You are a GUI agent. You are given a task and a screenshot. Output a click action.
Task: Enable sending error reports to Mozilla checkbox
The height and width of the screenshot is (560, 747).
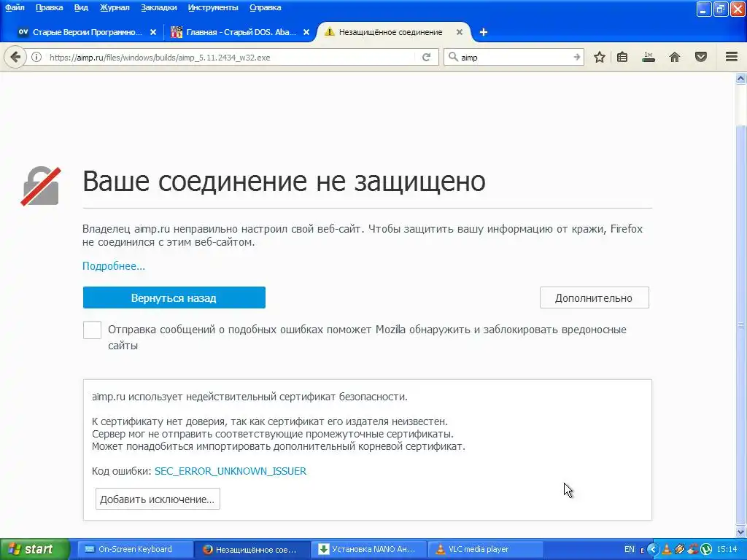pos(92,330)
